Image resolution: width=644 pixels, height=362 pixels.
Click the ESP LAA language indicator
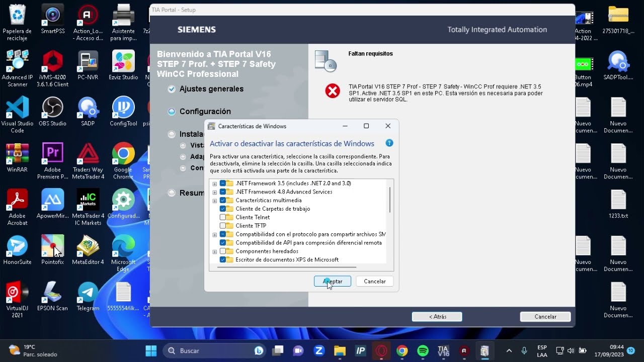point(542,351)
